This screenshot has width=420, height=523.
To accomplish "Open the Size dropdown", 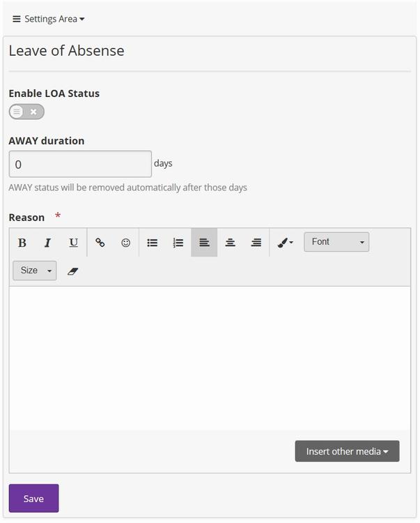I will (35, 271).
